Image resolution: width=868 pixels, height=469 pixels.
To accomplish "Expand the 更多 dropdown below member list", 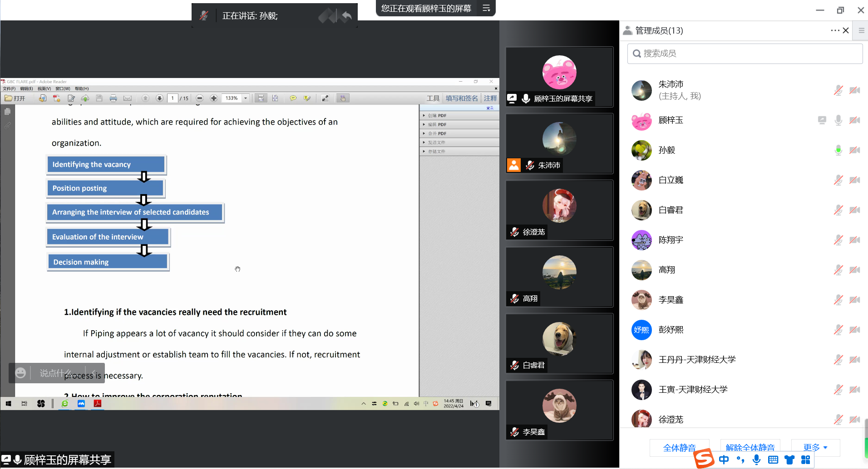I will point(815,448).
